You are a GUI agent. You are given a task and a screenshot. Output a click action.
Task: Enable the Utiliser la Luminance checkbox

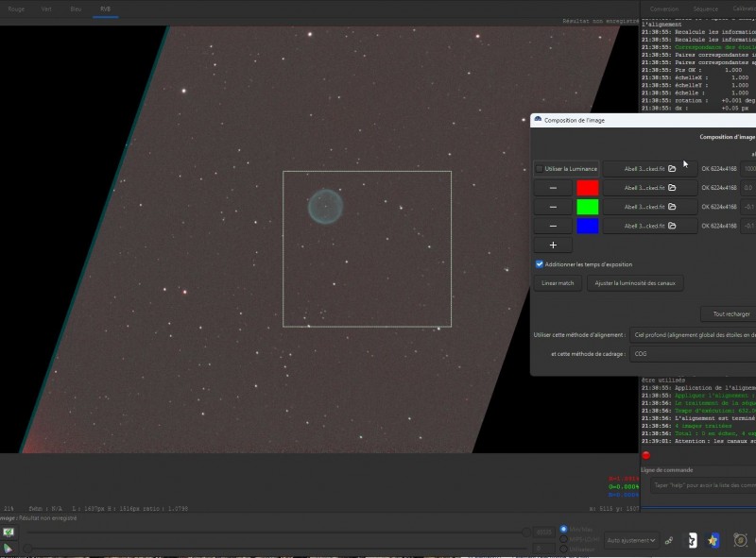pos(540,169)
